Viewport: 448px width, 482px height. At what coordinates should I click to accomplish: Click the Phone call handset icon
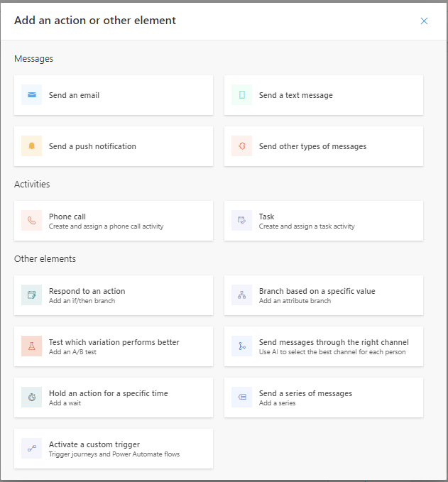pos(31,221)
